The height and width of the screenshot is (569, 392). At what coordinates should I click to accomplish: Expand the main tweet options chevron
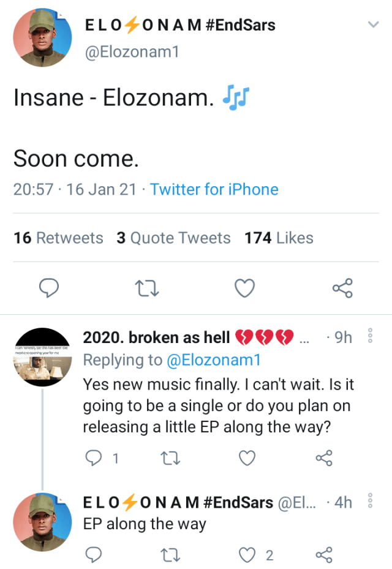372,25
